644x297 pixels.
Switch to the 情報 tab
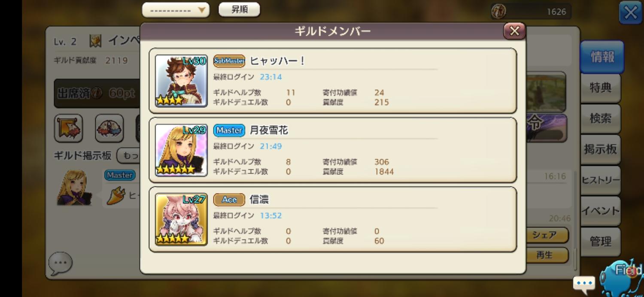coord(602,57)
